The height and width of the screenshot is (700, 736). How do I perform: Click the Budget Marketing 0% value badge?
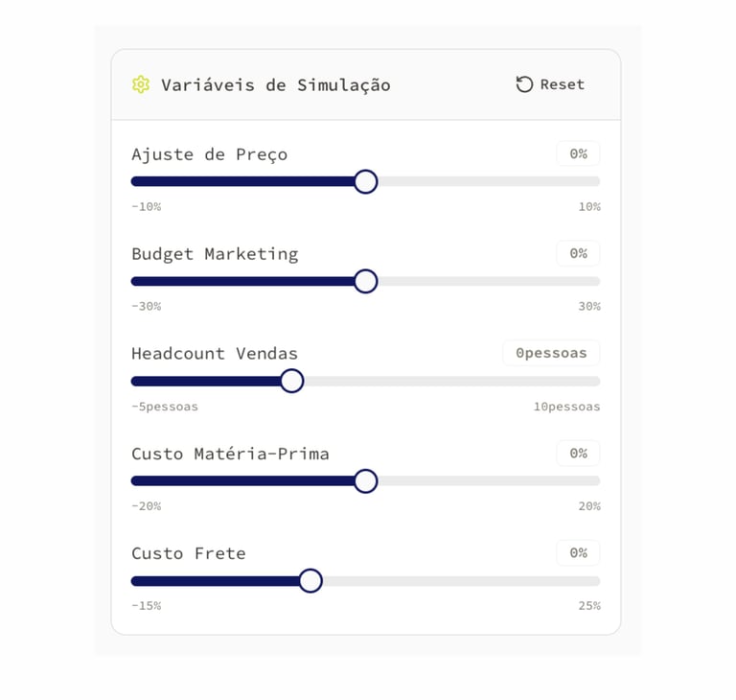click(578, 253)
